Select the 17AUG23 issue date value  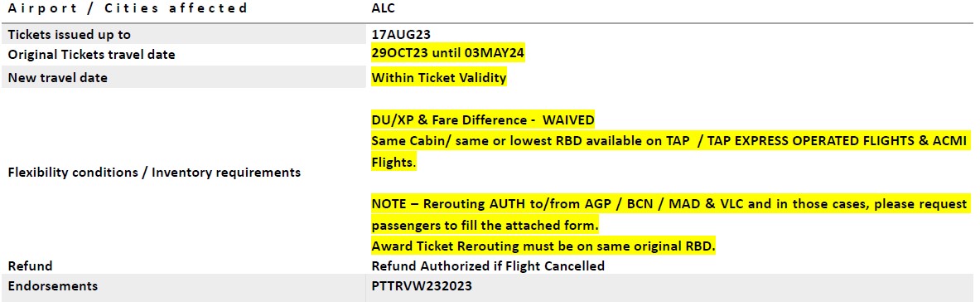[401, 35]
